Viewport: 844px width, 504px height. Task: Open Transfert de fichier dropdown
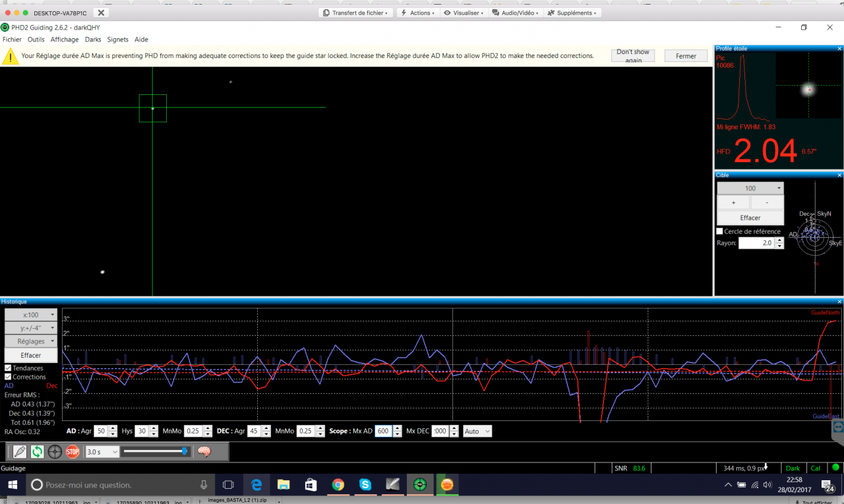coord(355,13)
